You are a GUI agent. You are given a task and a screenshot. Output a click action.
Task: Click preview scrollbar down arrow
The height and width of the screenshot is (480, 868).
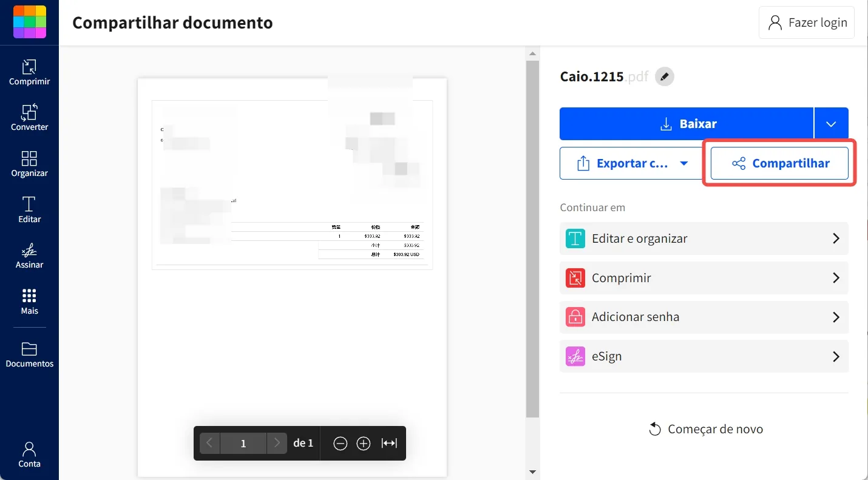click(532, 472)
